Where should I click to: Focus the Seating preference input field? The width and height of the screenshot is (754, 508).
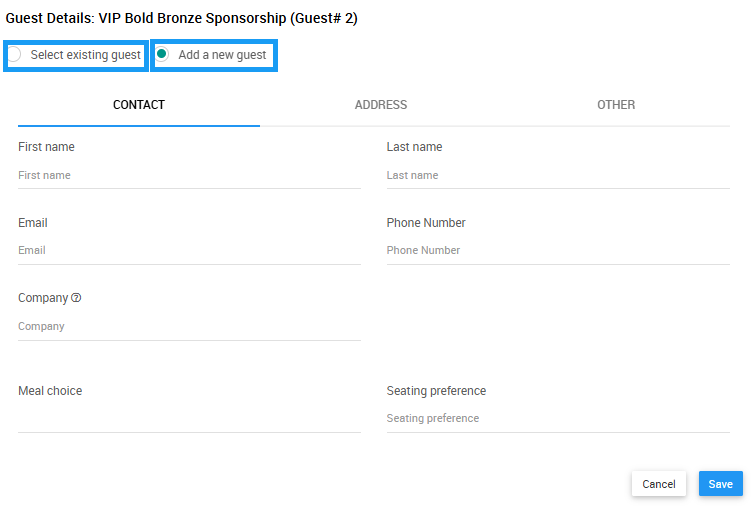pyautogui.click(x=558, y=418)
